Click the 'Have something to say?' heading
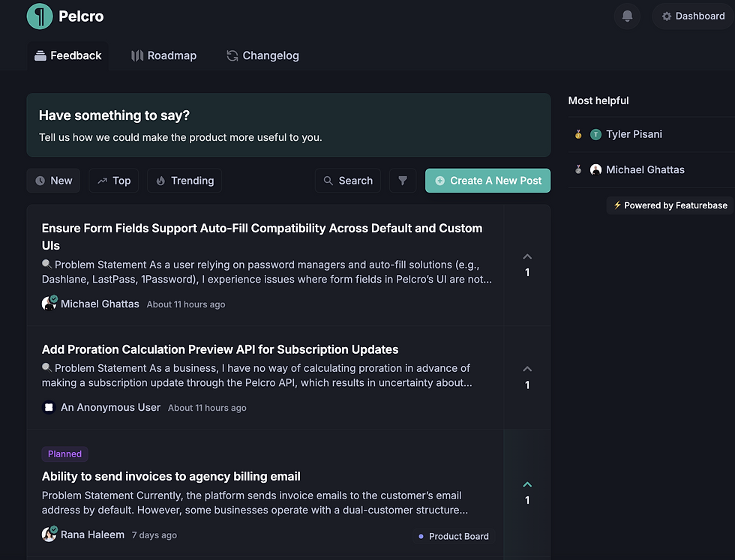This screenshot has height=560, width=735. tap(114, 115)
